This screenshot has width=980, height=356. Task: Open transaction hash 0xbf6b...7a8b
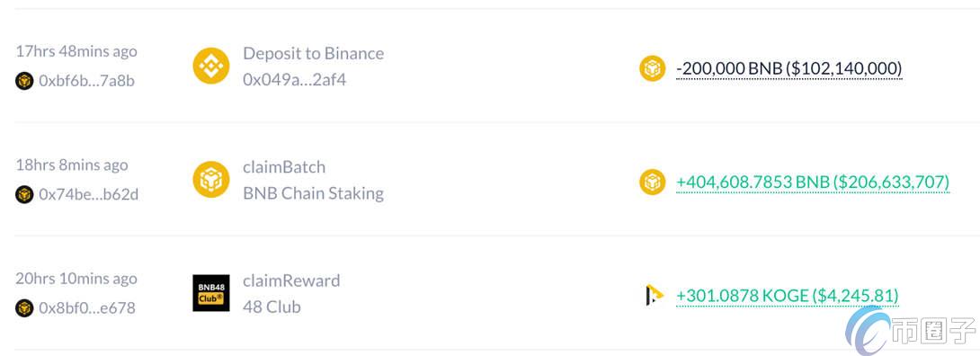[x=87, y=81]
